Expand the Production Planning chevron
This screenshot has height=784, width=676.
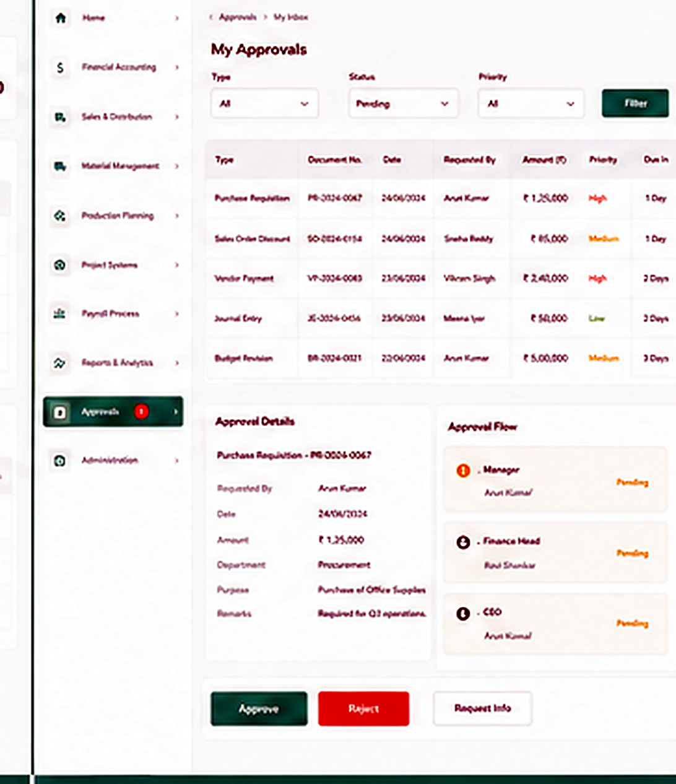click(176, 216)
